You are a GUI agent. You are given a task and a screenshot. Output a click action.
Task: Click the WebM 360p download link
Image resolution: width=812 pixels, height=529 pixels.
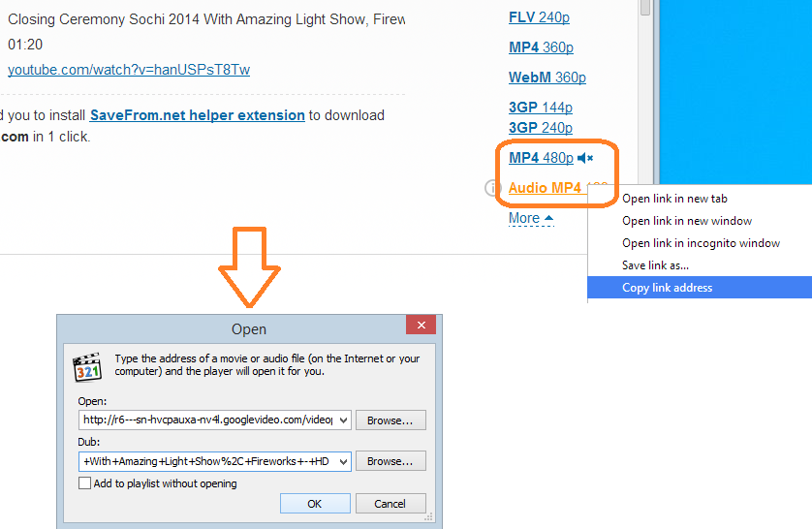coord(547,78)
